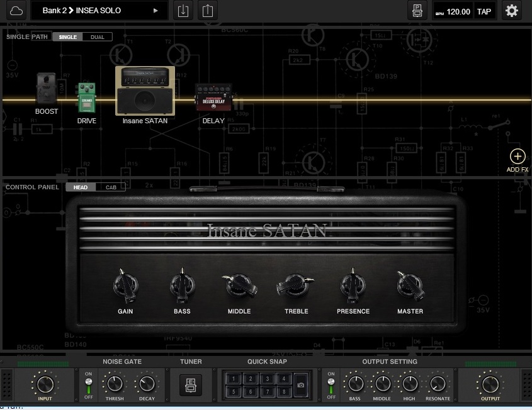Select the BOOST pedal
The image size is (532, 410).
(46, 88)
